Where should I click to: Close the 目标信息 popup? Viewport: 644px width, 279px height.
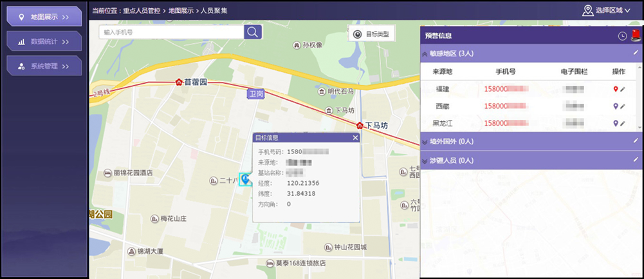pyautogui.click(x=355, y=137)
